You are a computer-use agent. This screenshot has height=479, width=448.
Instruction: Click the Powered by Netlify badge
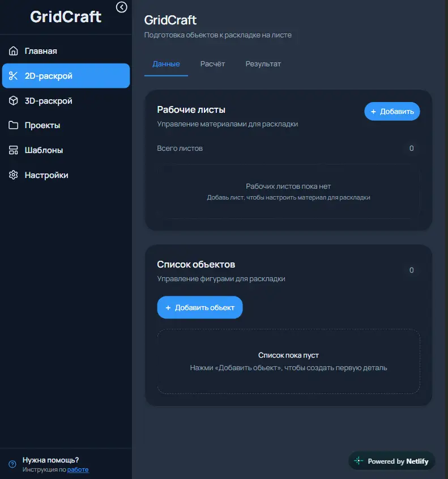point(392,461)
